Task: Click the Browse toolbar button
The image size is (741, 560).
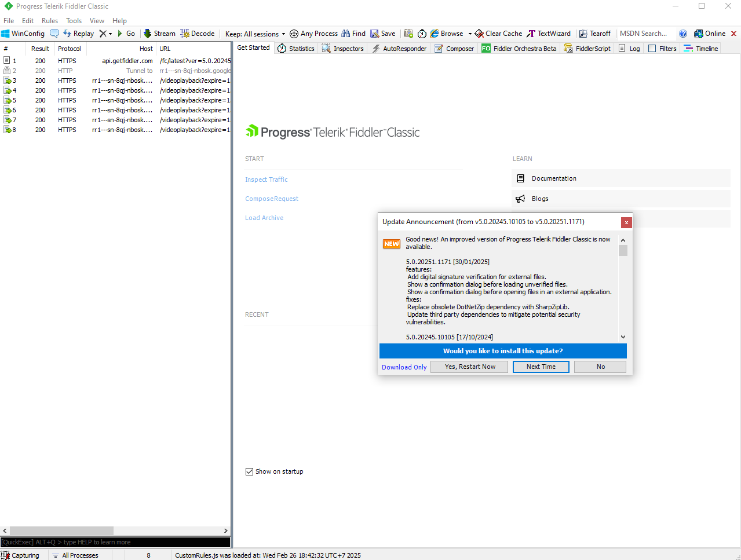Action: pyautogui.click(x=447, y=34)
